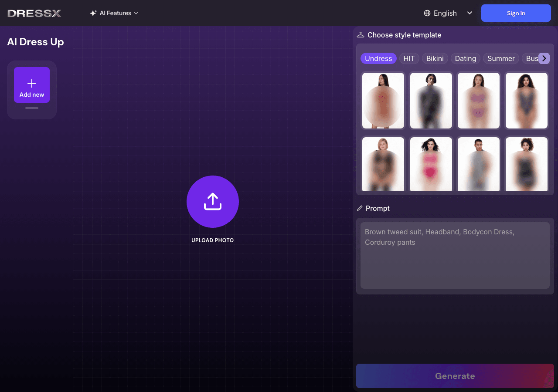
Task: Click the handle bar below Add new
Action: (32, 108)
